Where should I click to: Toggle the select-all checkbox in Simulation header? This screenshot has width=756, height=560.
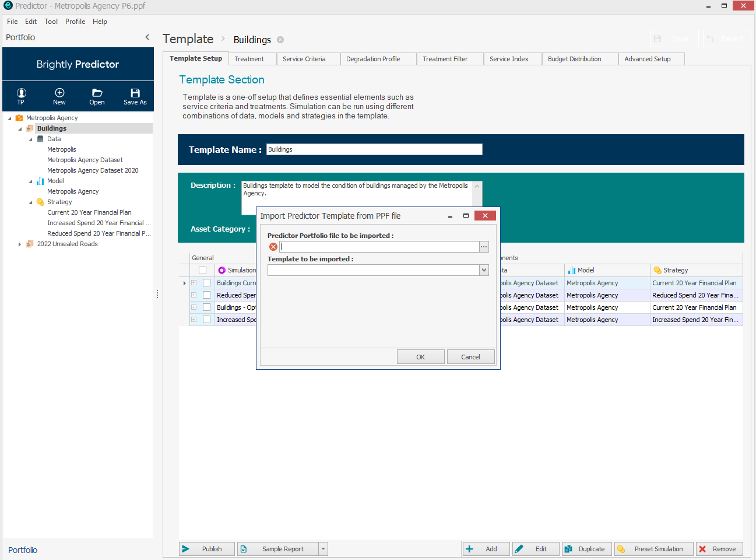tap(202, 270)
